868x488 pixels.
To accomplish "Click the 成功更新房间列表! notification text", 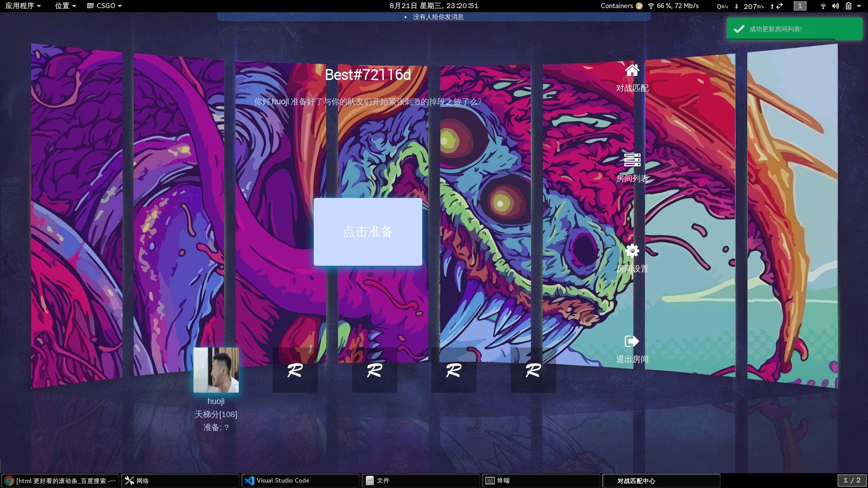I will click(776, 29).
